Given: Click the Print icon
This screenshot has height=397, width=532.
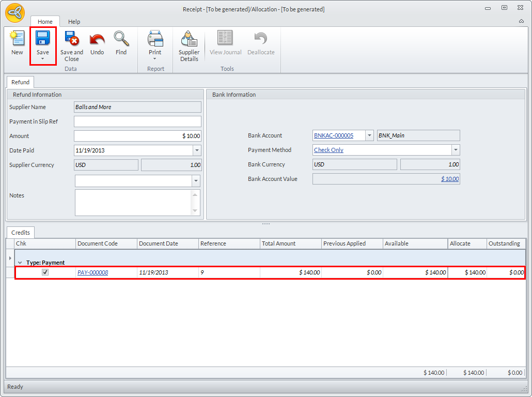Looking at the screenshot, I should (x=155, y=39).
